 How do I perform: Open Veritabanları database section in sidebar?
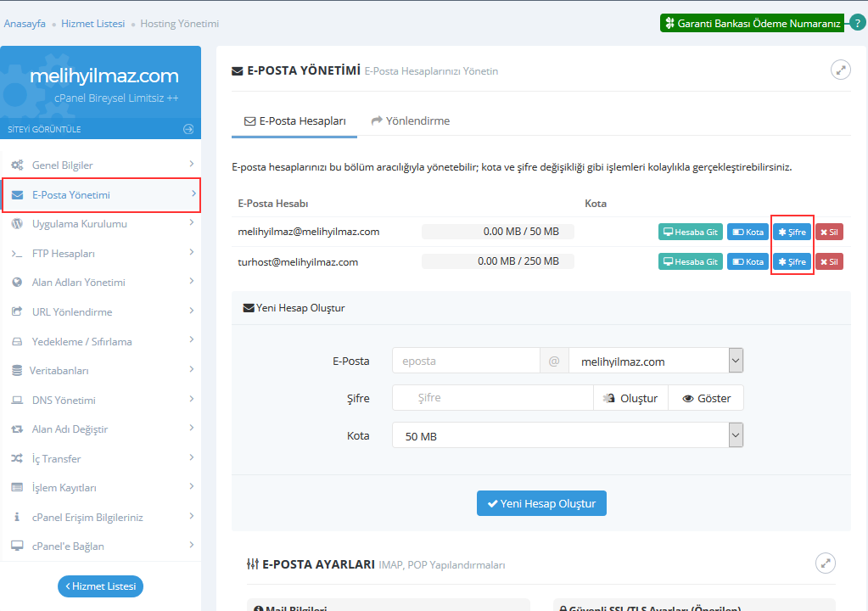pos(100,371)
